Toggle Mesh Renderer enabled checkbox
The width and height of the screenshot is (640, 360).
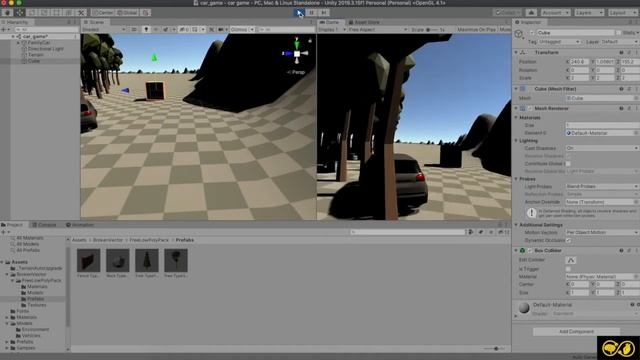(x=530, y=109)
